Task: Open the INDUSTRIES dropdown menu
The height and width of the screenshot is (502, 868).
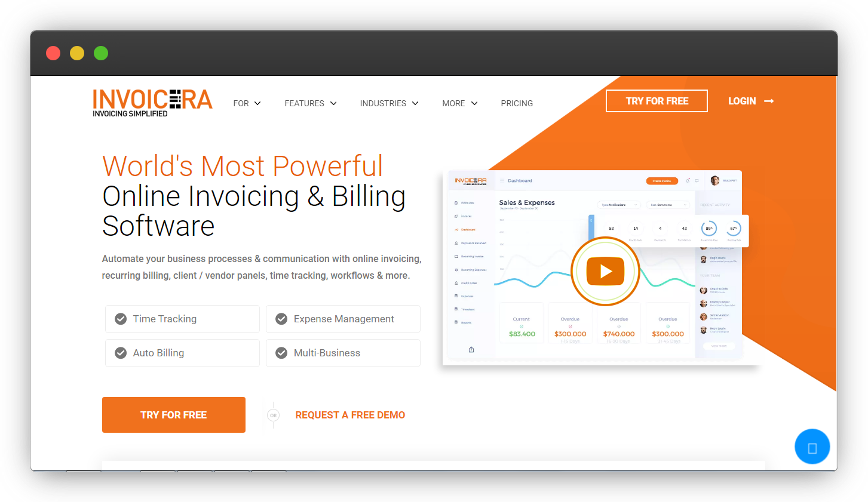Action: click(389, 103)
